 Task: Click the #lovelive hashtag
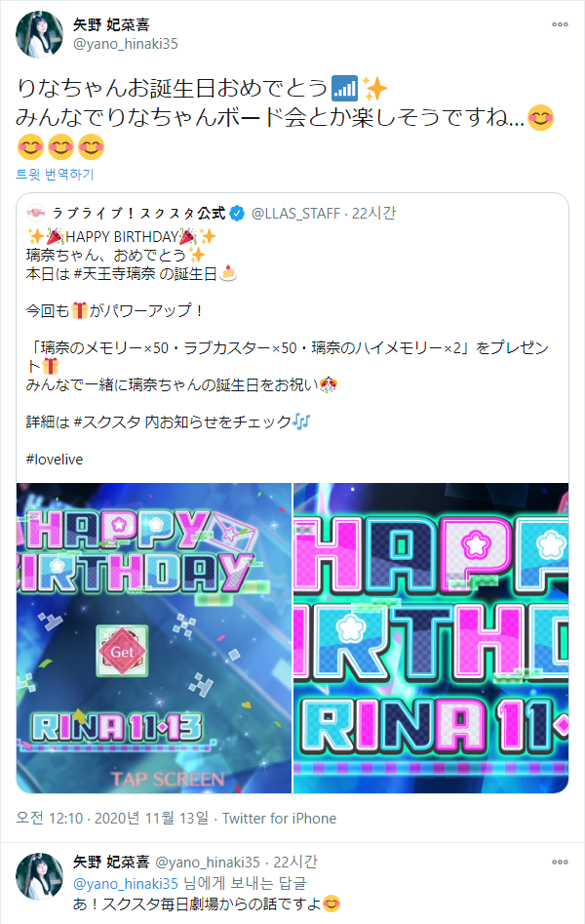pos(55,459)
